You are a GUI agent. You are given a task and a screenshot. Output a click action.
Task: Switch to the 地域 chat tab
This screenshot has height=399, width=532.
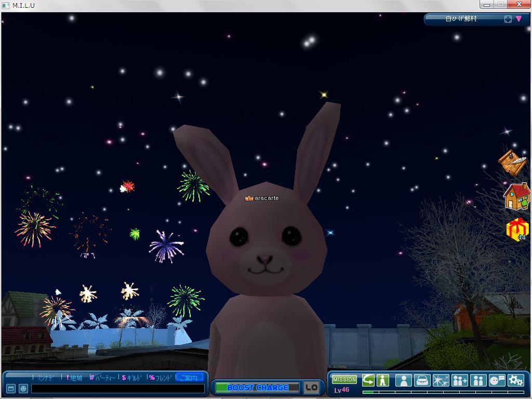[x=74, y=378]
